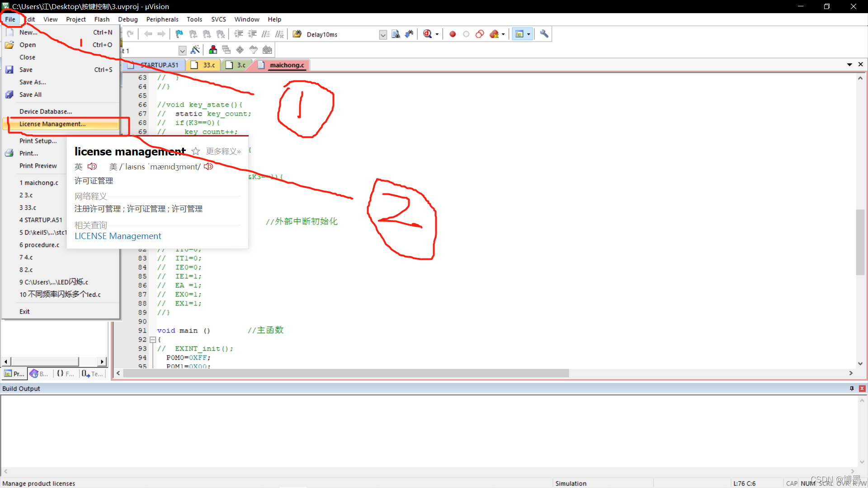Switch to maichong.c editor tab
Viewport: 868px width, 488px height.
282,65
